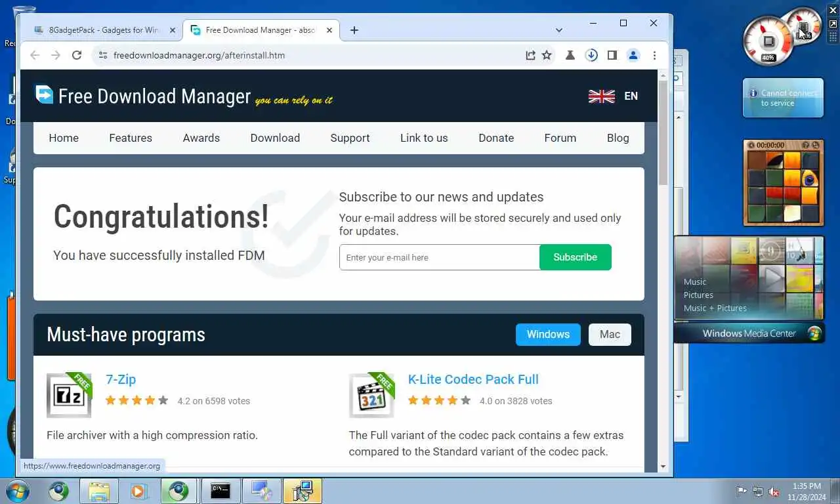Click the installer setup taskbar icon
Screen dimensions: 840x504
tap(303, 491)
